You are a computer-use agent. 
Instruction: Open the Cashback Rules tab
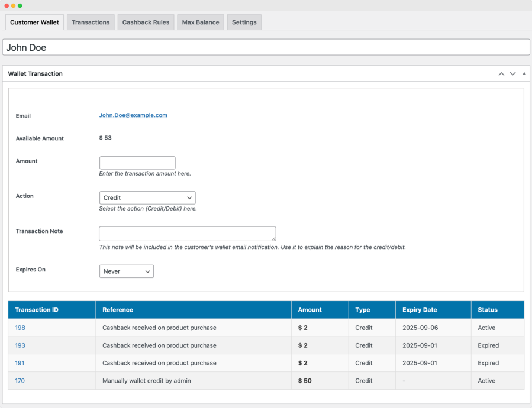pyautogui.click(x=146, y=22)
